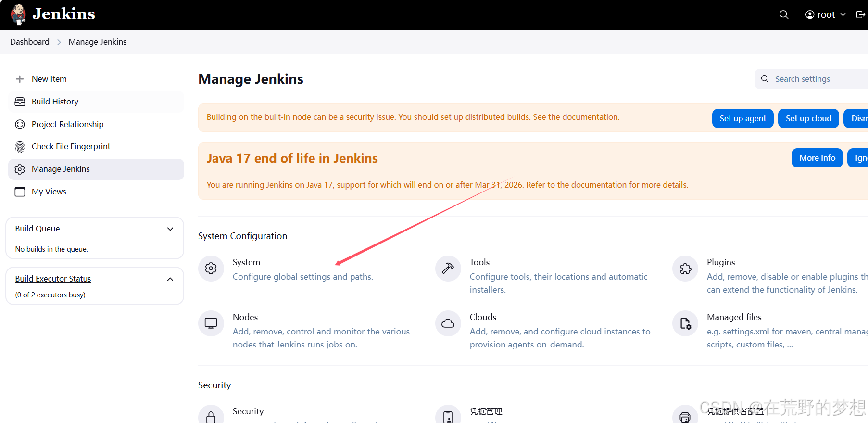
Task: Click 'No builds in the queue.' text
Action: pyautogui.click(x=51, y=249)
